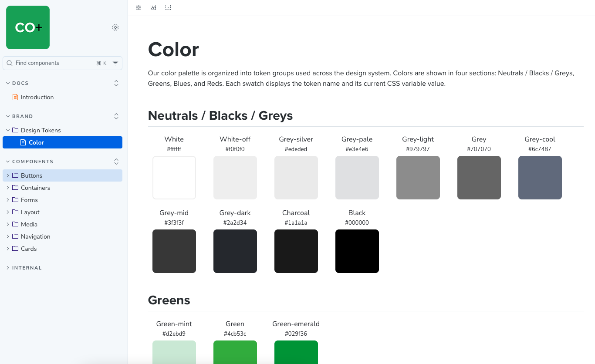Click the Grey-mid color swatch
The image size is (595, 364).
coord(174,251)
